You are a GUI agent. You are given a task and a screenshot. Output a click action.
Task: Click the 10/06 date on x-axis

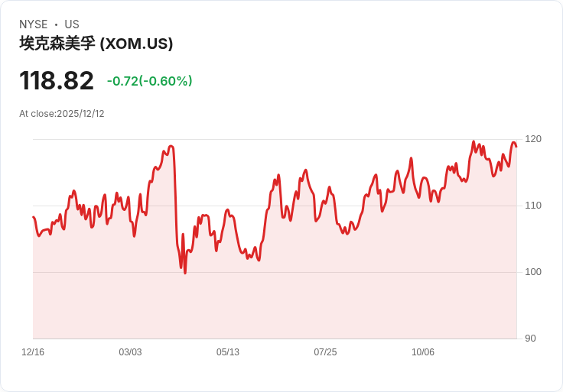click(422, 352)
